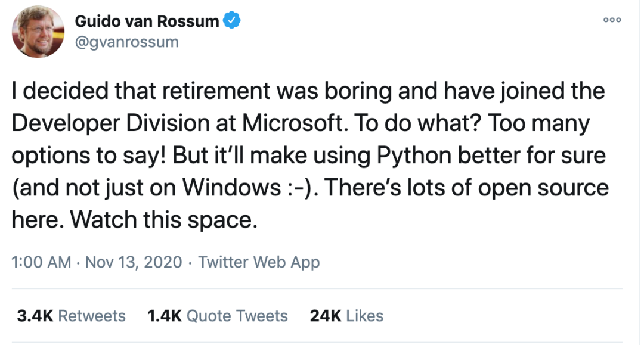Click the blue verified badge icon

point(231,22)
